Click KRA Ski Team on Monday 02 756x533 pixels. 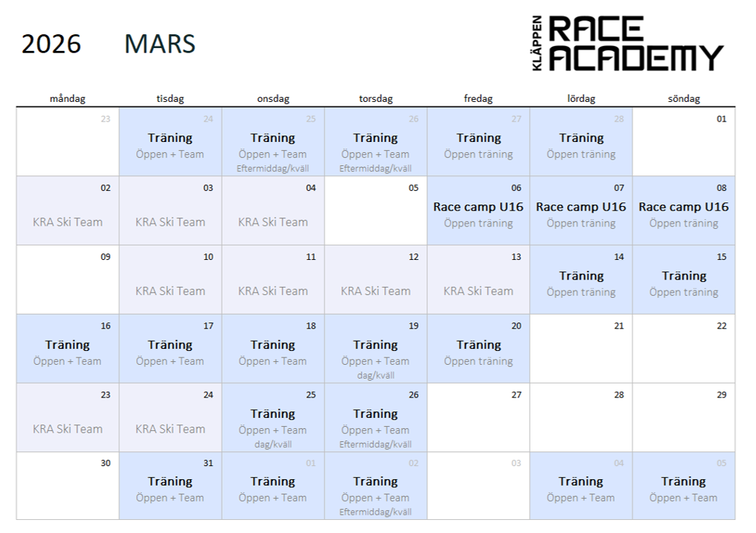(68, 222)
